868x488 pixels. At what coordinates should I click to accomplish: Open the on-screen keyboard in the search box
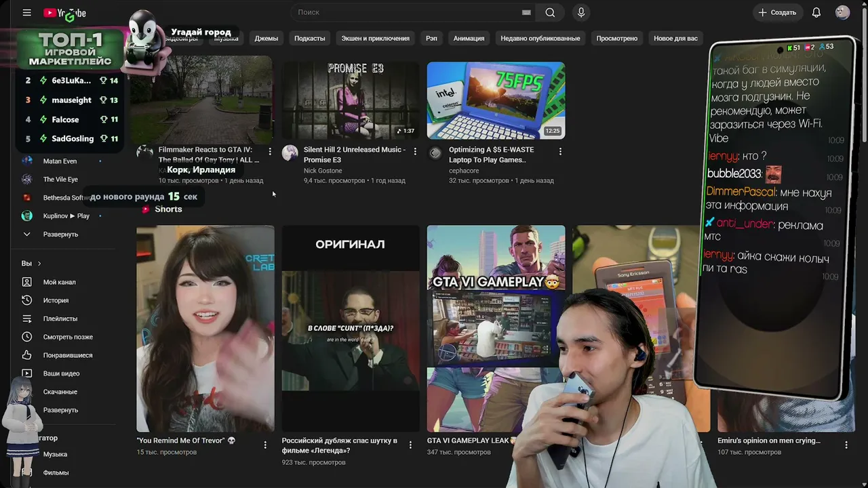(526, 12)
